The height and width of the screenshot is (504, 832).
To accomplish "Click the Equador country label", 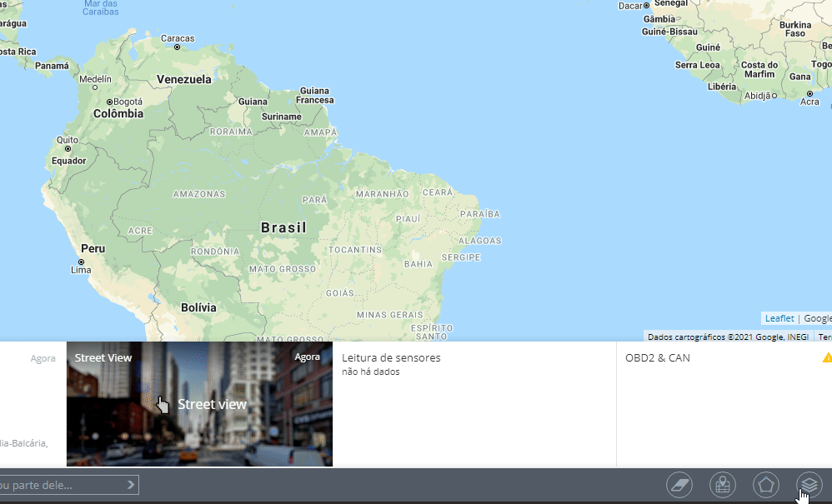I will pos(68,161).
